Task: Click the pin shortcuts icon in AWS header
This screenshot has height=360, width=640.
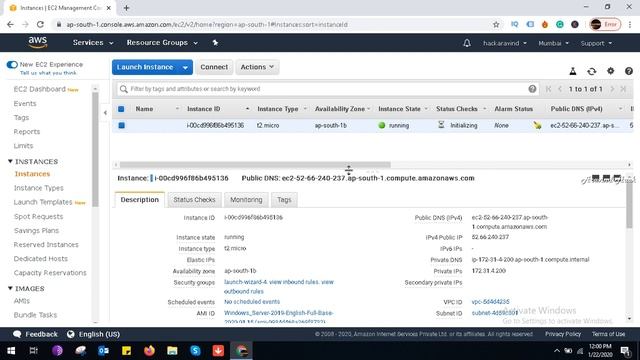Action: tap(215, 42)
